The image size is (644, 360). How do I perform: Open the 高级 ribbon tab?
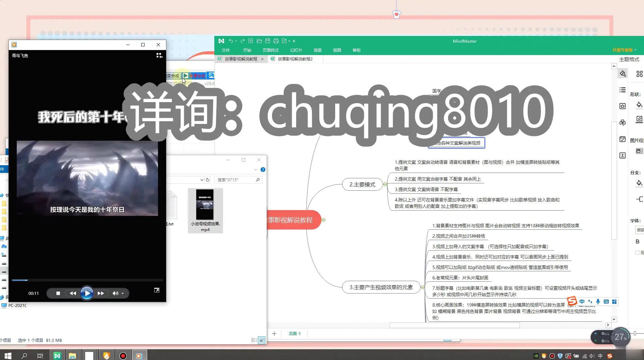pyautogui.click(x=318, y=50)
